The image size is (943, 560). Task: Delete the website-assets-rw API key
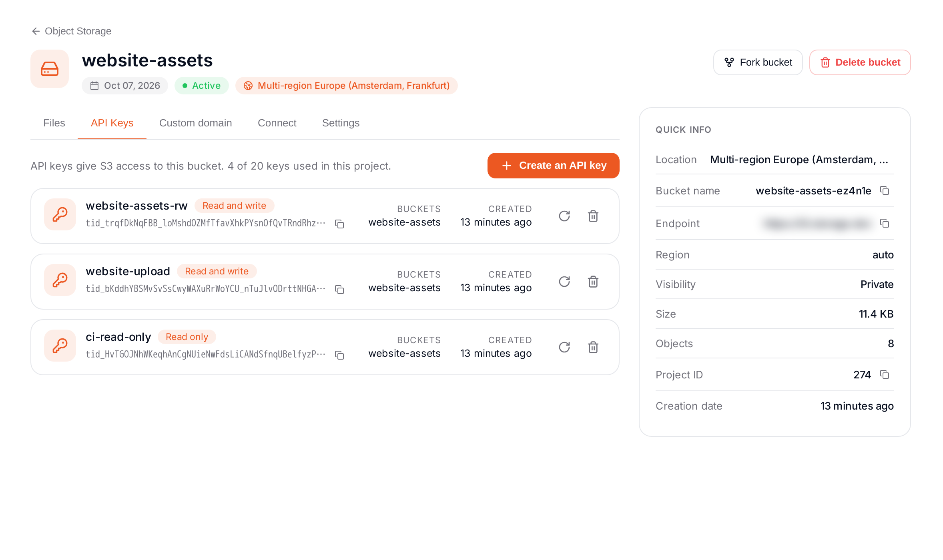593,216
